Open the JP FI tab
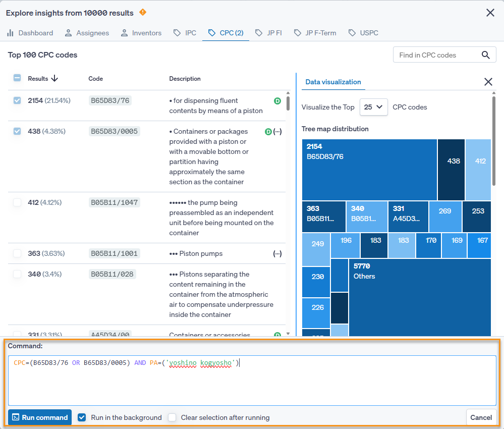 pos(268,33)
